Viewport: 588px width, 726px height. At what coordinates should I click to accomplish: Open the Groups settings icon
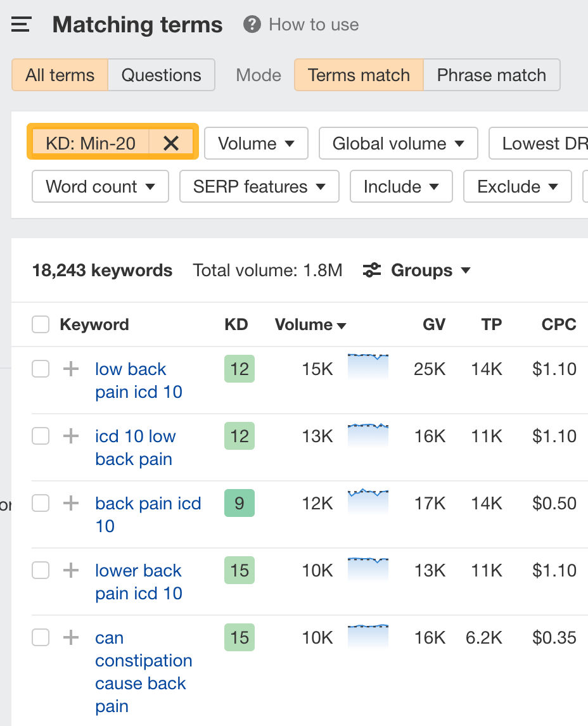373,270
